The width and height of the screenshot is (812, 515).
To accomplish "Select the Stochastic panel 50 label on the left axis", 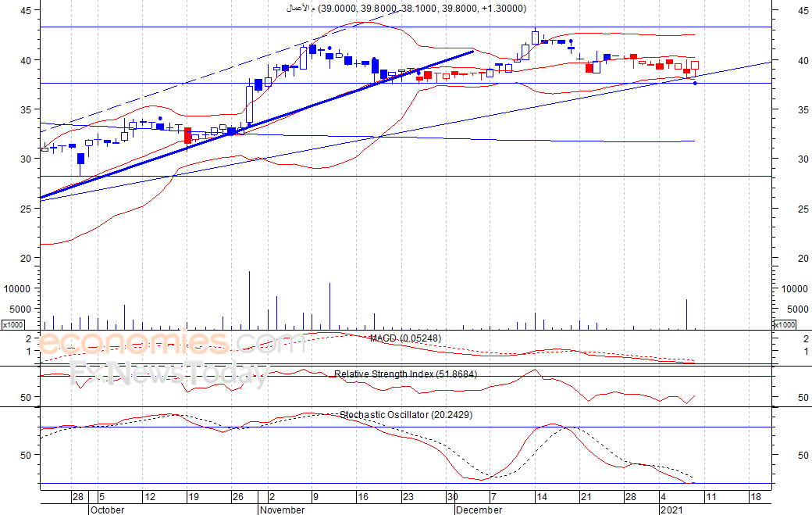I will coord(26,455).
